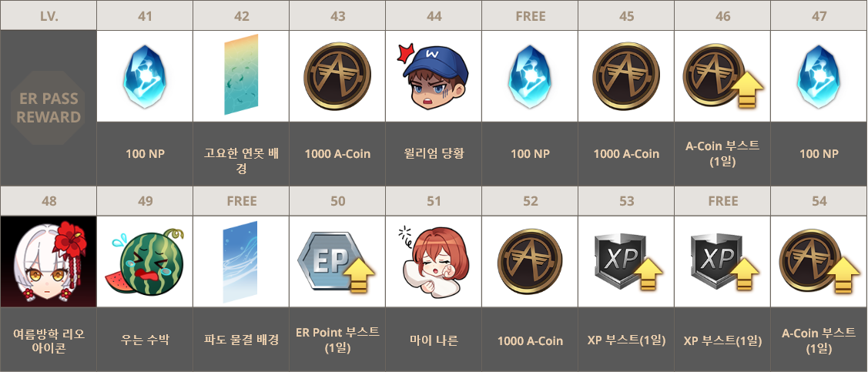868x372 pixels.
Task: Select the EP point boost icon
Action: pyautogui.click(x=337, y=261)
